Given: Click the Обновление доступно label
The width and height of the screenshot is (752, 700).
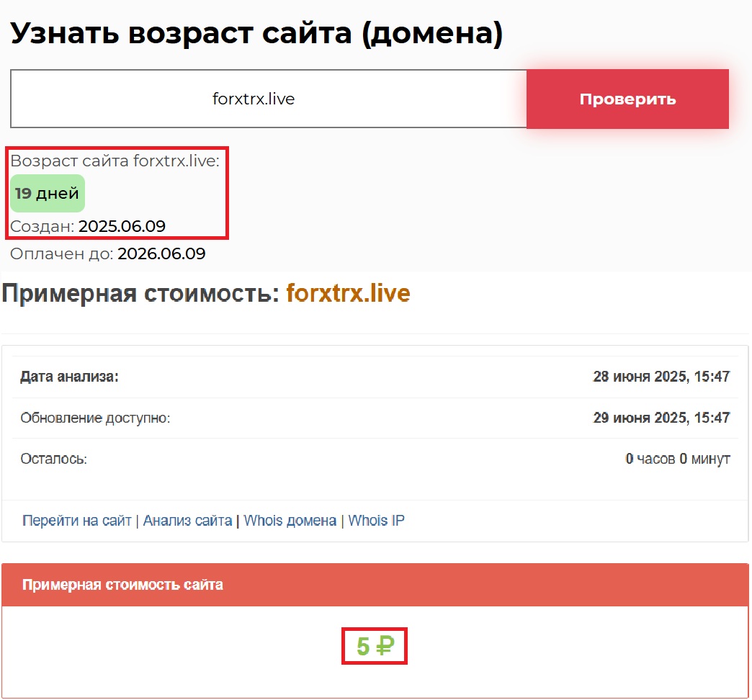Looking at the screenshot, I should (95, 418).
